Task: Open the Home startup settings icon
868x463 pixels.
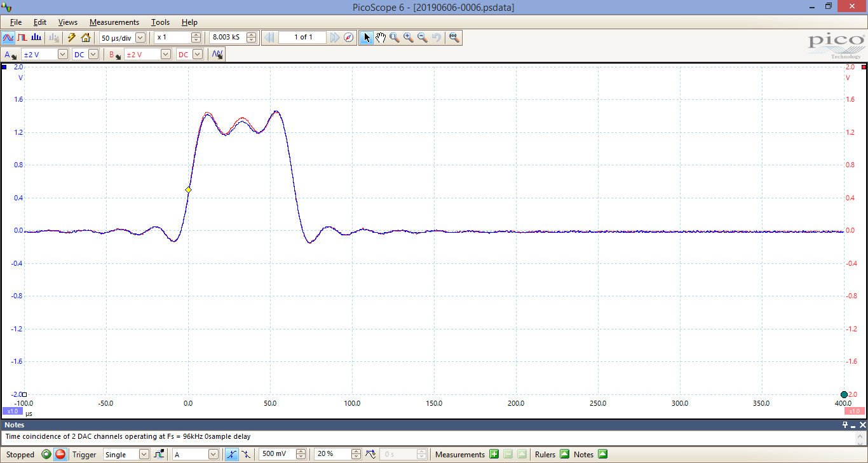Action: coord(86,38)
